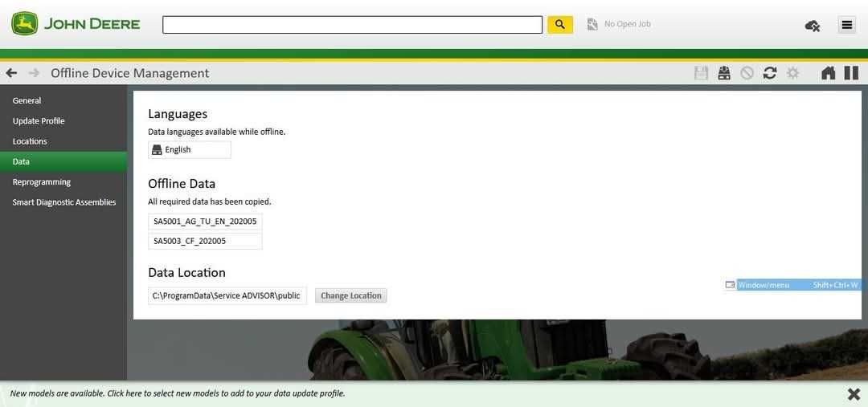
Task: Click the data location path field
Action: 227,296
